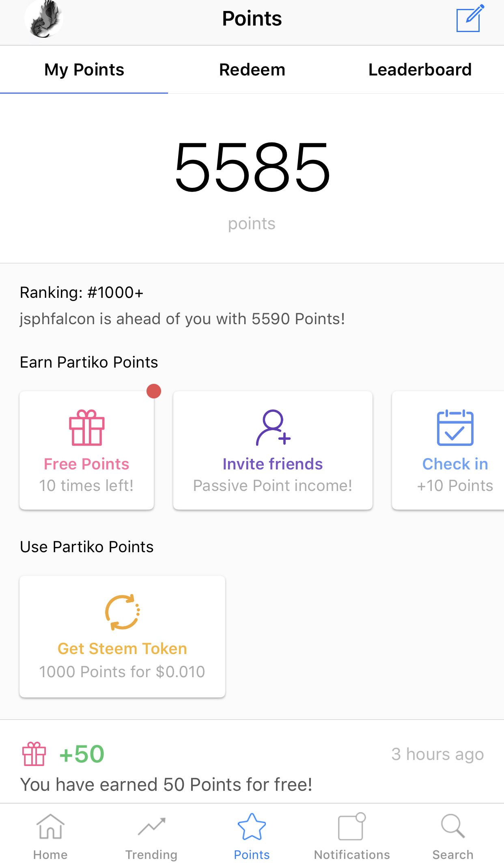Open the Notifications tab

coord(352,837)
